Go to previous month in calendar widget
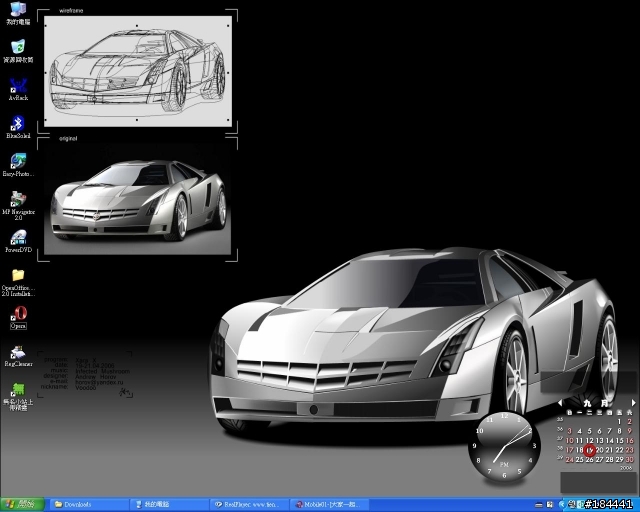640x512 pixels. [x=560, y=403]
